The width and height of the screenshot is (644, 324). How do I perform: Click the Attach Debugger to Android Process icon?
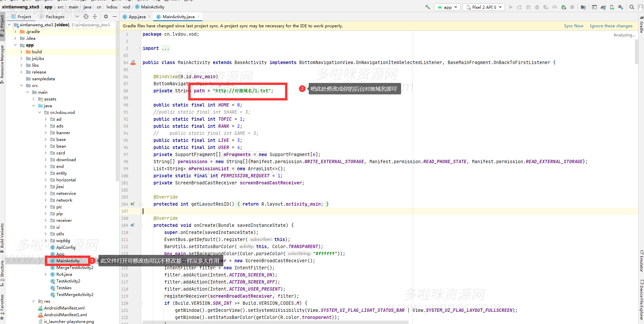(x=563, y=7)
